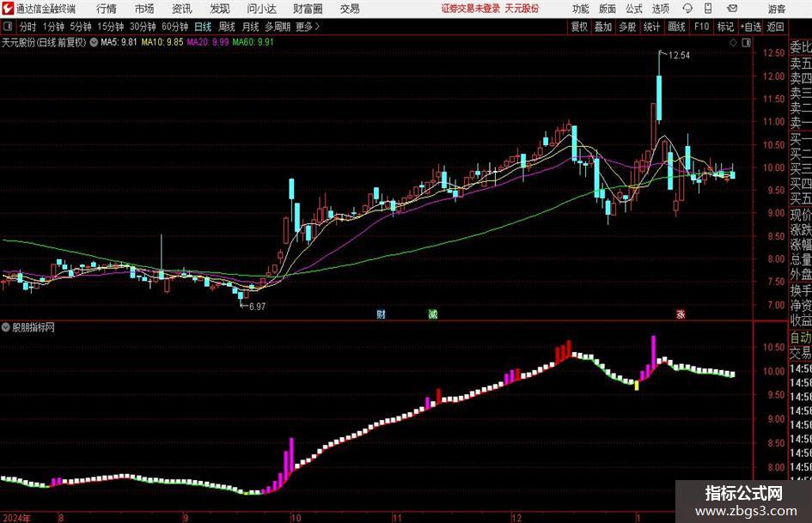Open the mail envelope icon

pos(732,9)
